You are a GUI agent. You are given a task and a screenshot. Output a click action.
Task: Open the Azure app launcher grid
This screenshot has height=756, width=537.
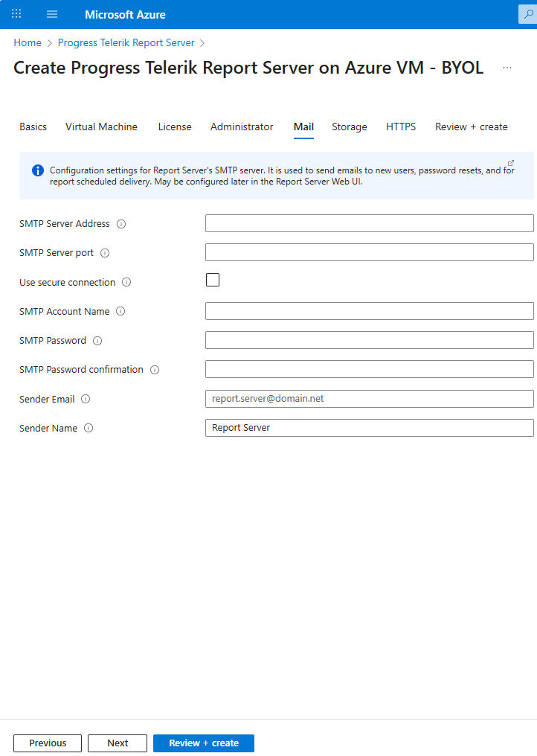16,13
